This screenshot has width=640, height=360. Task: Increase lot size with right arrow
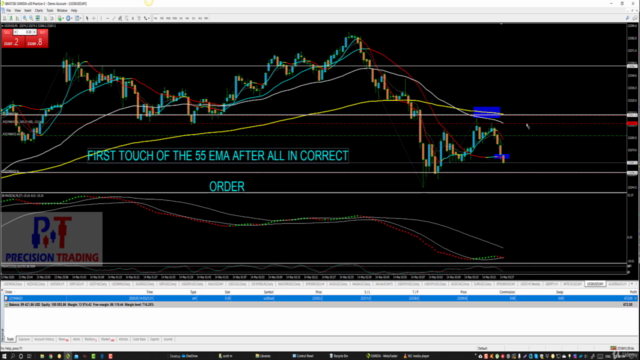click(x=35, y=32)
